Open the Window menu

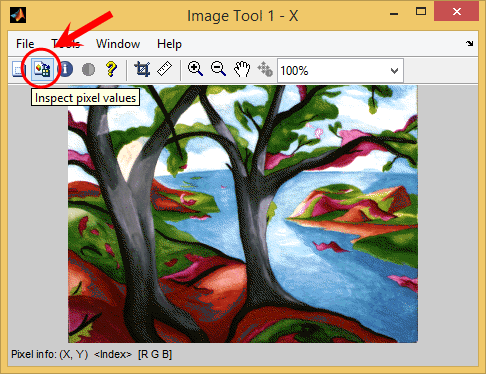(x=118, y=44)
